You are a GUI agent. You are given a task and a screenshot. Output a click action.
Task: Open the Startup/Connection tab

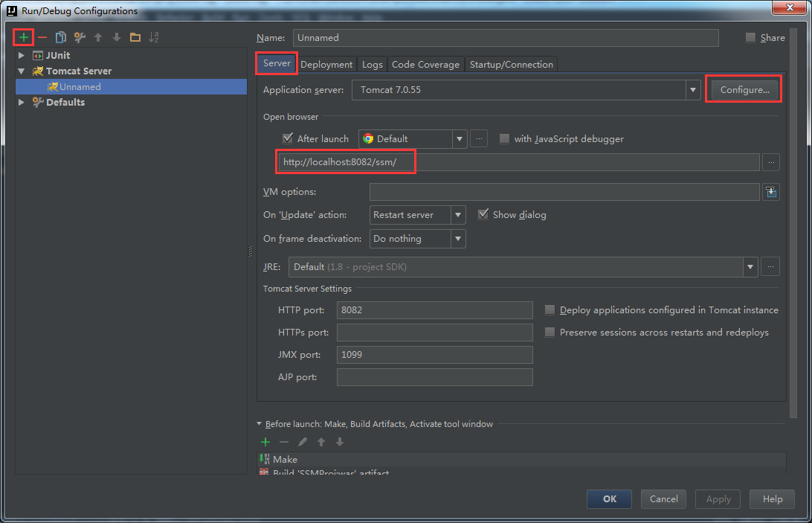pos(511,65)
